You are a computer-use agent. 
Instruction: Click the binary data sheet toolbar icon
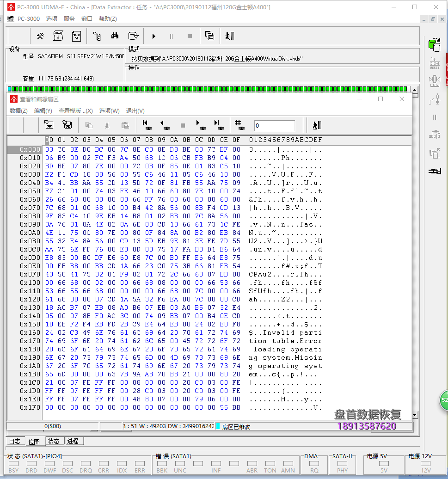(58, 36)
